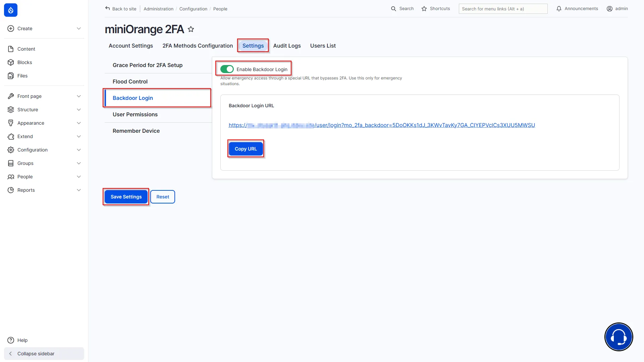644x362 pixels.
Task: Click the Copy URL button
Action: coord(246,149)
